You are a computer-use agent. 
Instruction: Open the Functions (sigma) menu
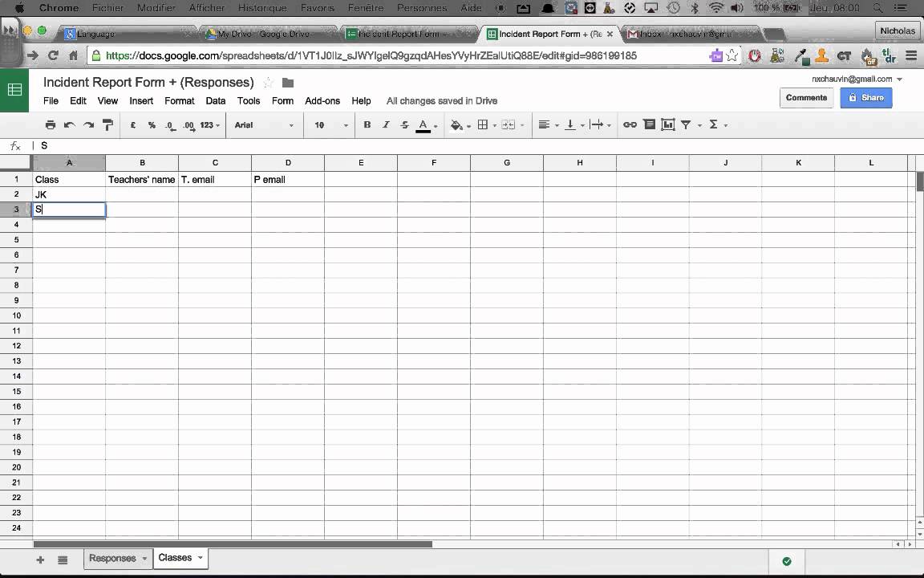pyautogui.click(x=714, y=125)
